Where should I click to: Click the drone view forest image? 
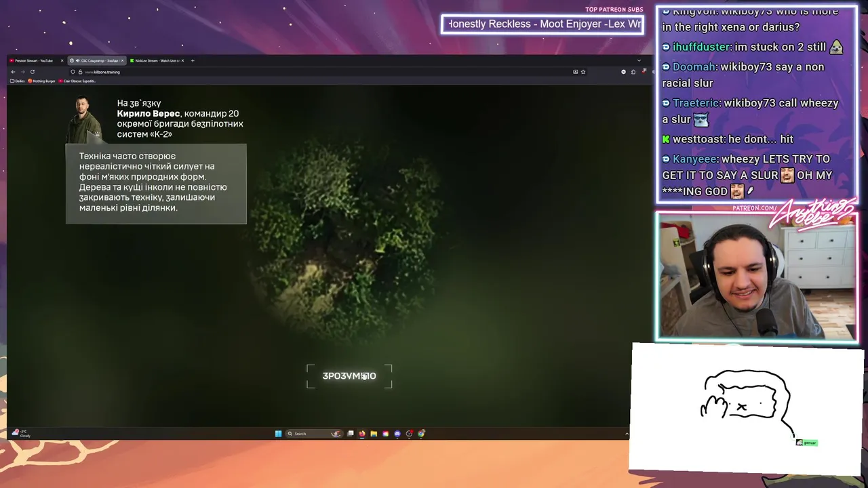(x=348, y=241)
